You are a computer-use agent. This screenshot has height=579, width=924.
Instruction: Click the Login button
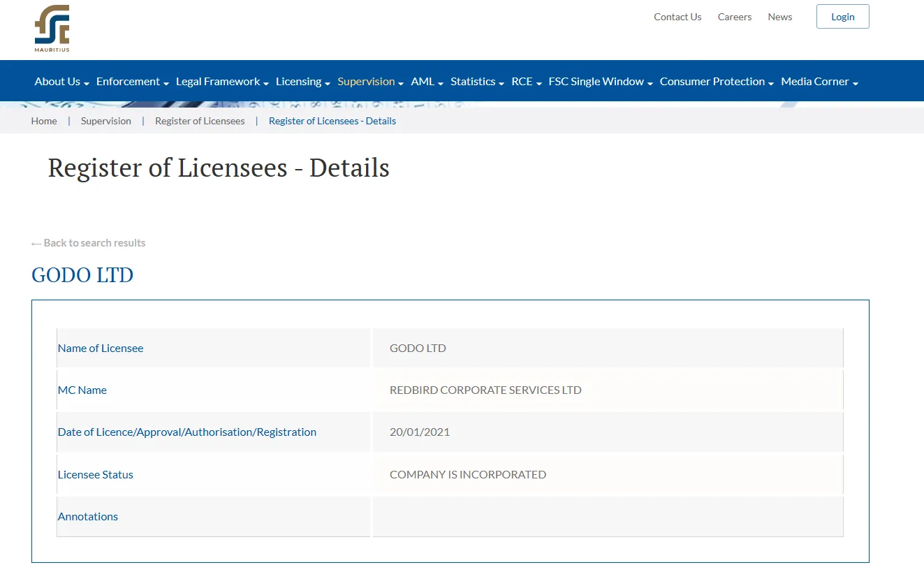(x=842, y=17)
